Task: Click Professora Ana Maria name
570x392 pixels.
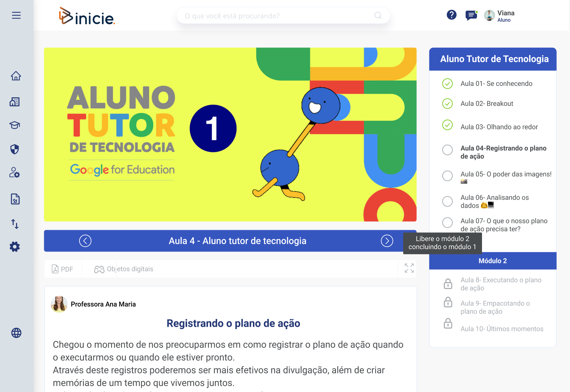Action: pos(103,304)
